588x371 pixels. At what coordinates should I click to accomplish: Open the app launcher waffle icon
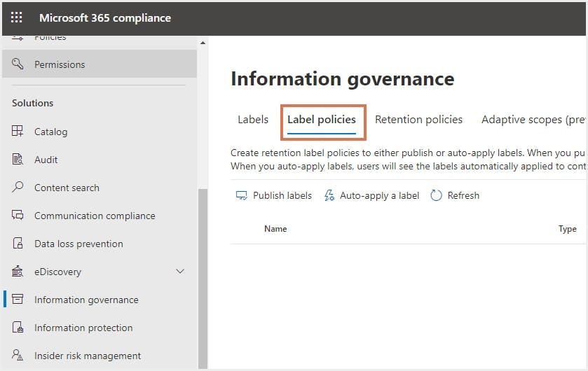pyautogui.click(x=16, y=18)
